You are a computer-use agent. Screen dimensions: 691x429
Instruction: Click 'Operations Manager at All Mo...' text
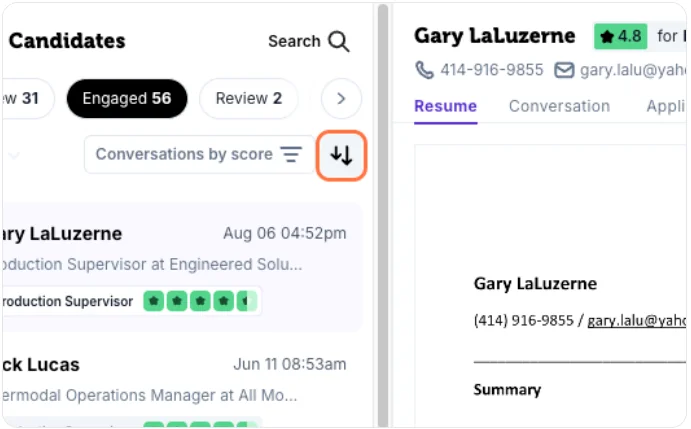(181, 395)
